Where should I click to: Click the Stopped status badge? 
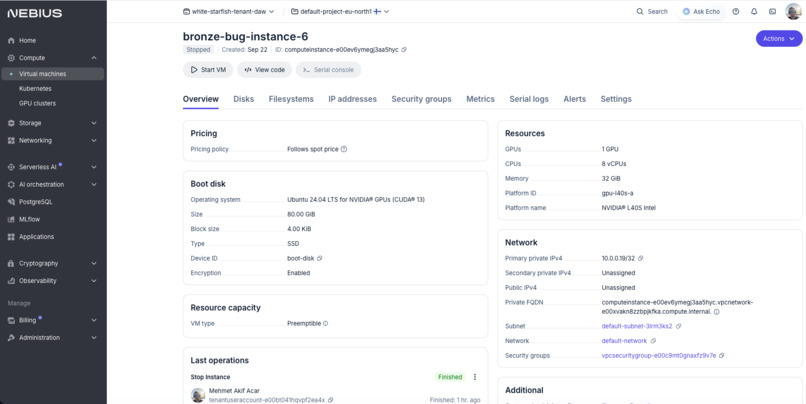coord(198,50)
